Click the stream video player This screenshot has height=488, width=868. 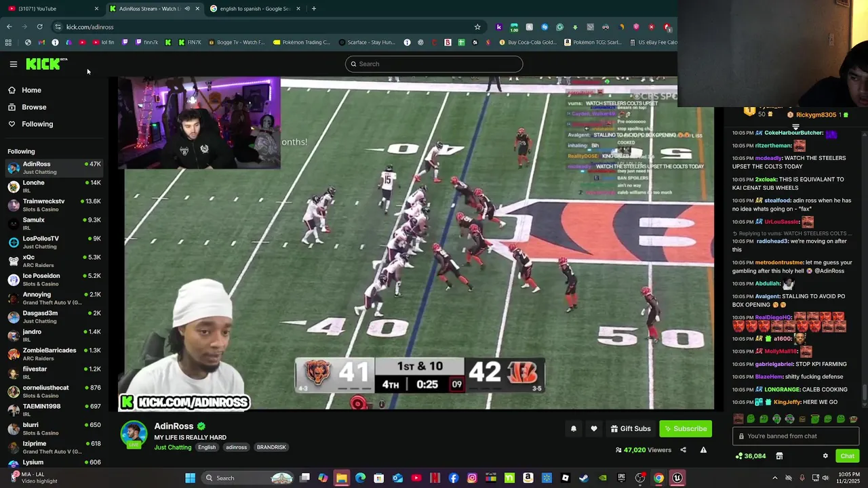416,243
